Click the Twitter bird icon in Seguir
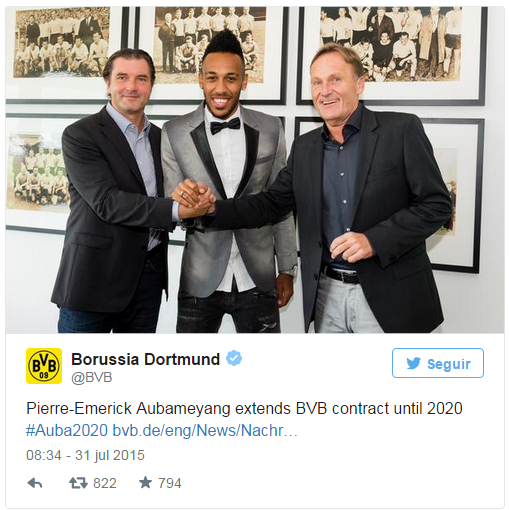509x510 pixels. point(414,363)
